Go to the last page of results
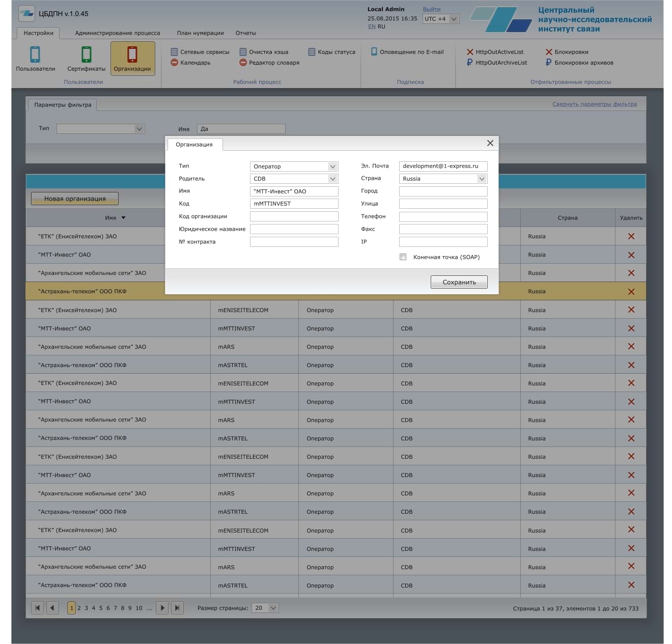 tap(177, 608)
